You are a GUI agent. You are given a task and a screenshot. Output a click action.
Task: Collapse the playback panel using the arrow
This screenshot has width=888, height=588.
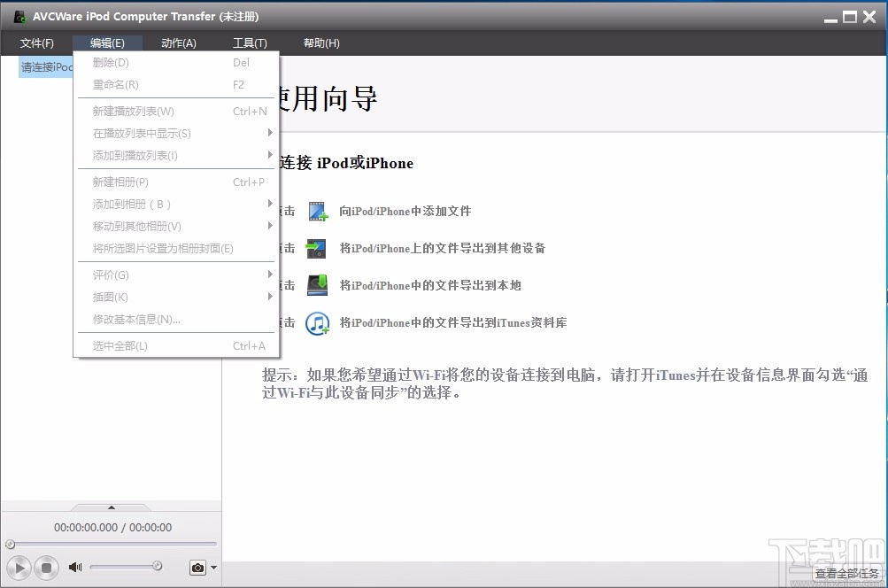111,507
